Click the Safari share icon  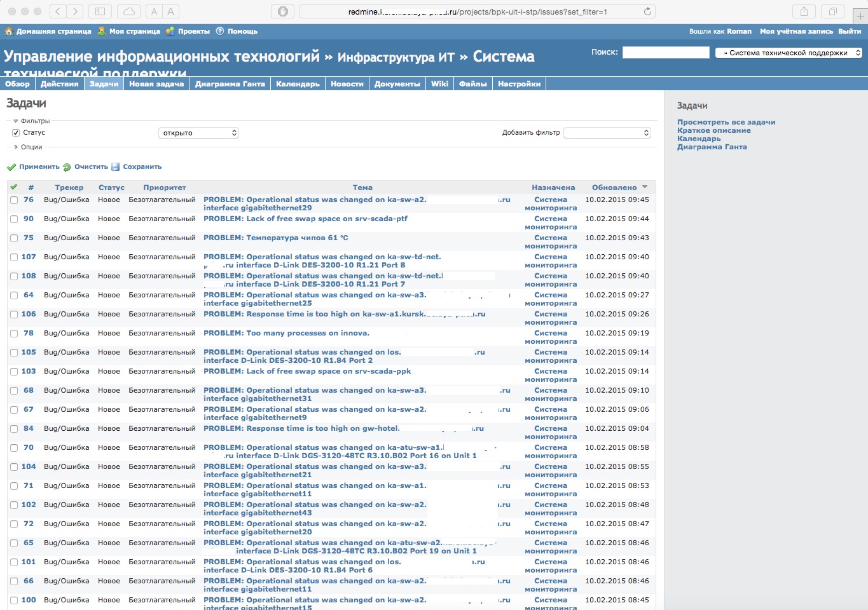[804, 11]
